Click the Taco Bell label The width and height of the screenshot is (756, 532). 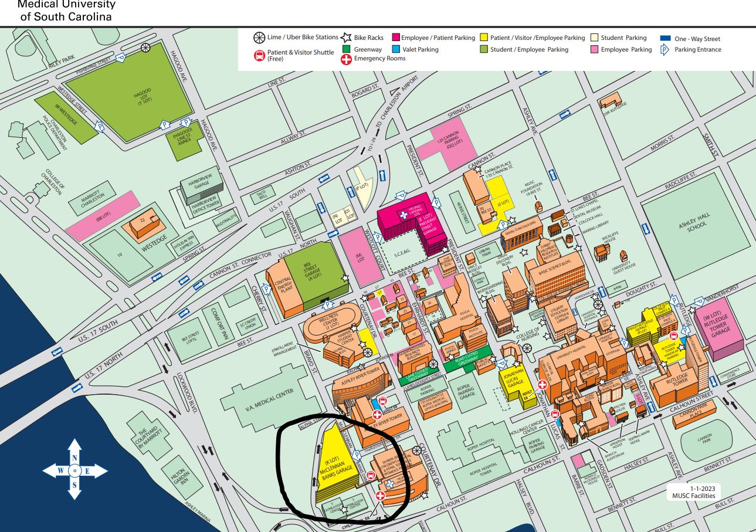(262, 194)
